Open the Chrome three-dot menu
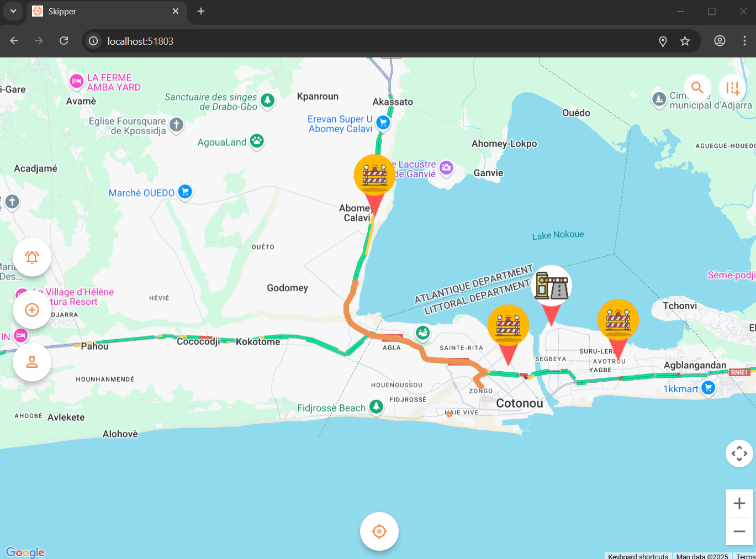 click(744, 41)
